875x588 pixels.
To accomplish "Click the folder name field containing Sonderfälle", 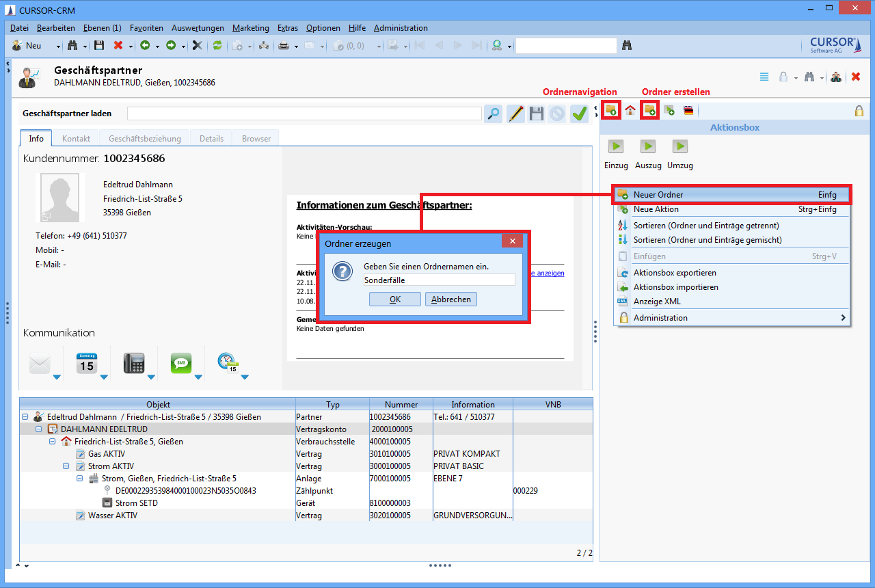I will 439,280.
